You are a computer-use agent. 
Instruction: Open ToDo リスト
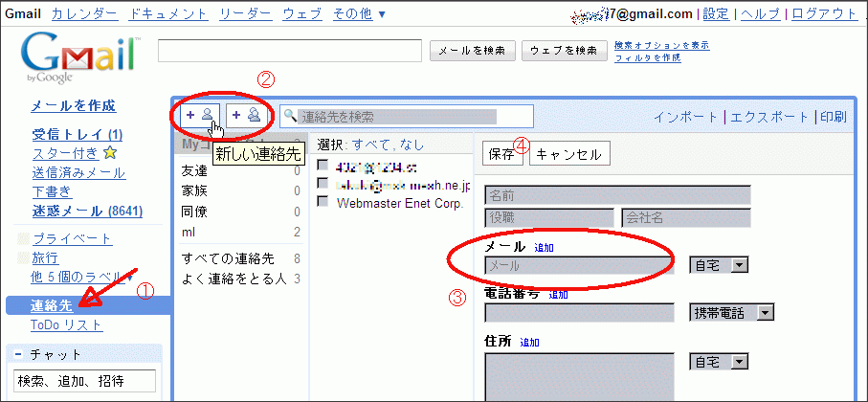pyautogui.click(x=66, y=324)
